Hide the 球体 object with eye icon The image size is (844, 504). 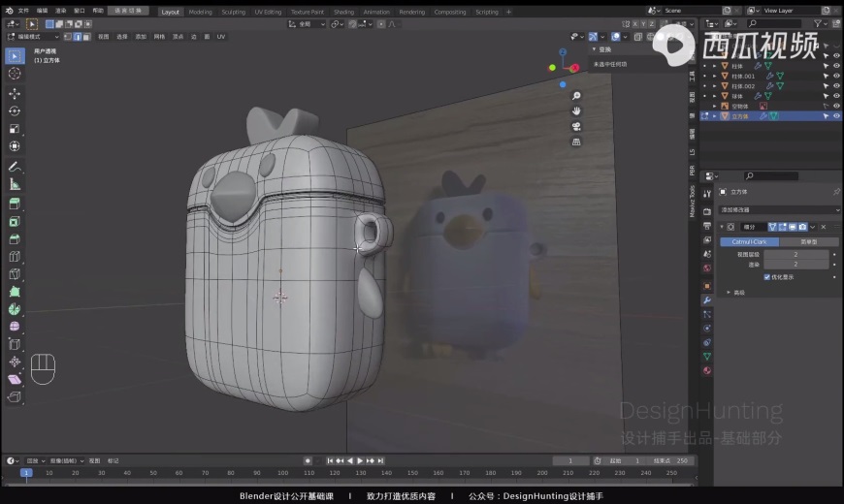click(x=836, y=96)
